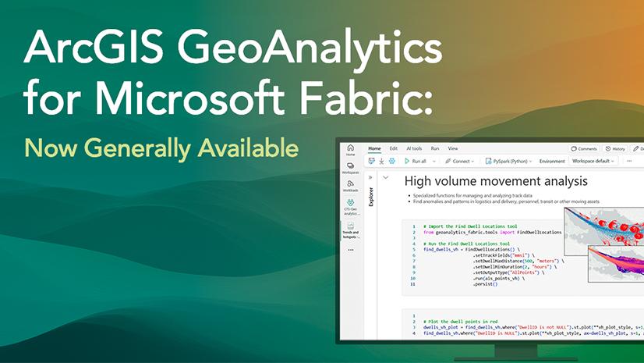Viewport: 644px width, 363px height.
Task: Click the toolbar overflow ellipsis
Action: (629, 161)
